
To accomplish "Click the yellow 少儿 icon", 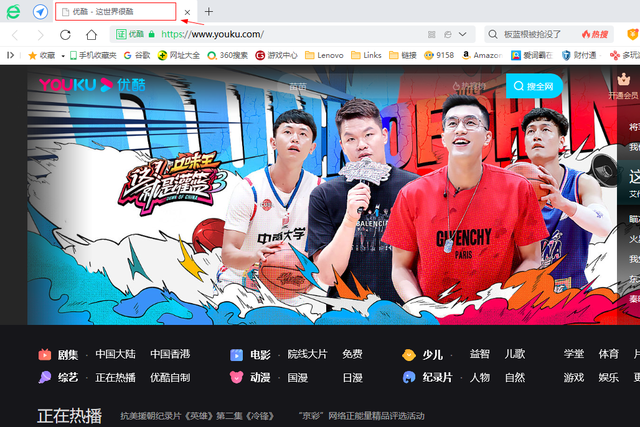I will tap(409, 355).
